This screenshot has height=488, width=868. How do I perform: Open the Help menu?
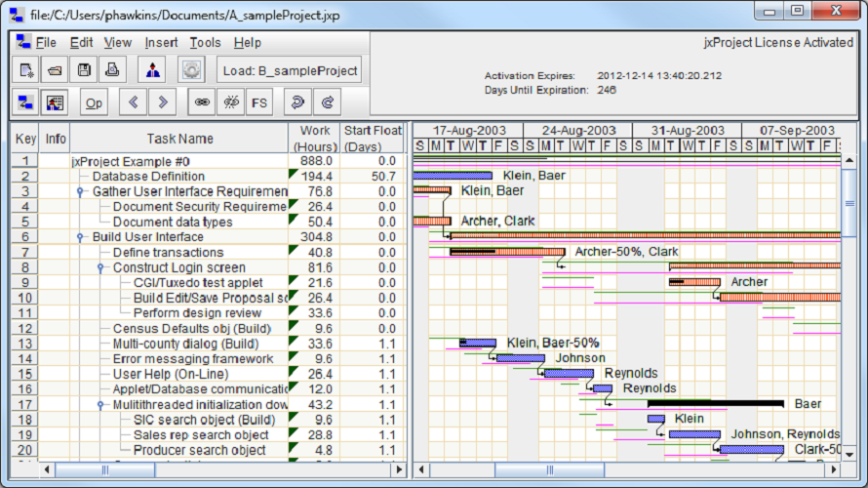247,43
